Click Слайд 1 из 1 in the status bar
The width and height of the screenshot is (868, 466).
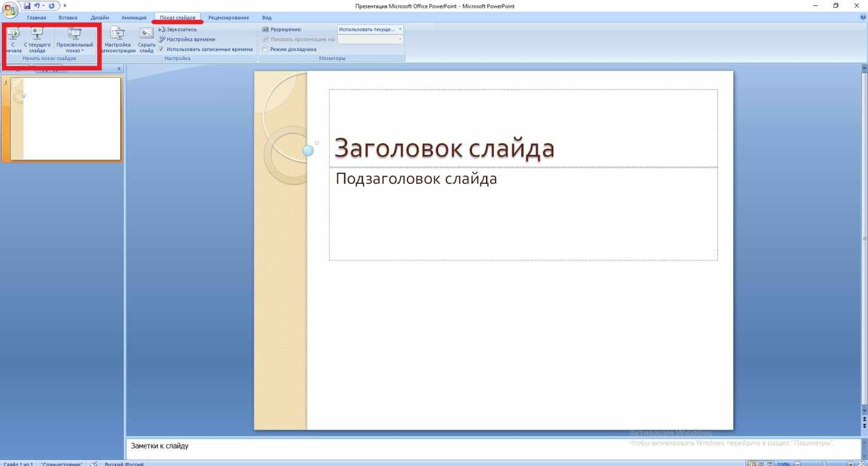18,463
